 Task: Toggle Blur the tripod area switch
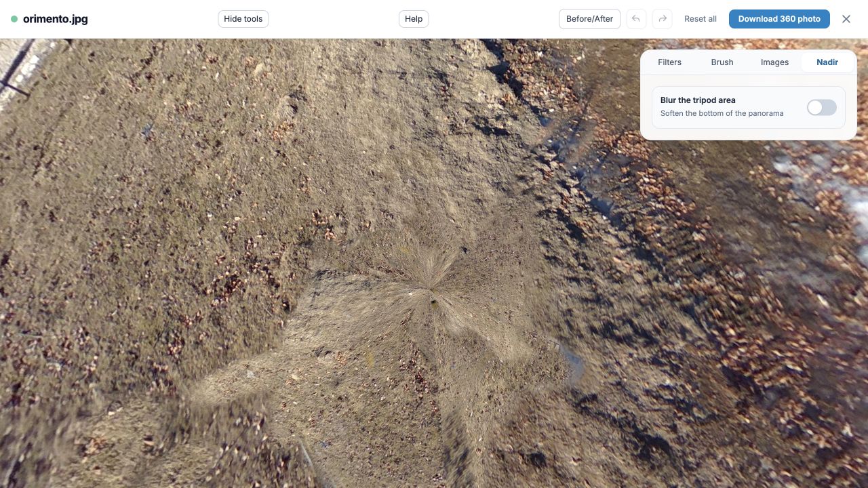coord(821,107)
